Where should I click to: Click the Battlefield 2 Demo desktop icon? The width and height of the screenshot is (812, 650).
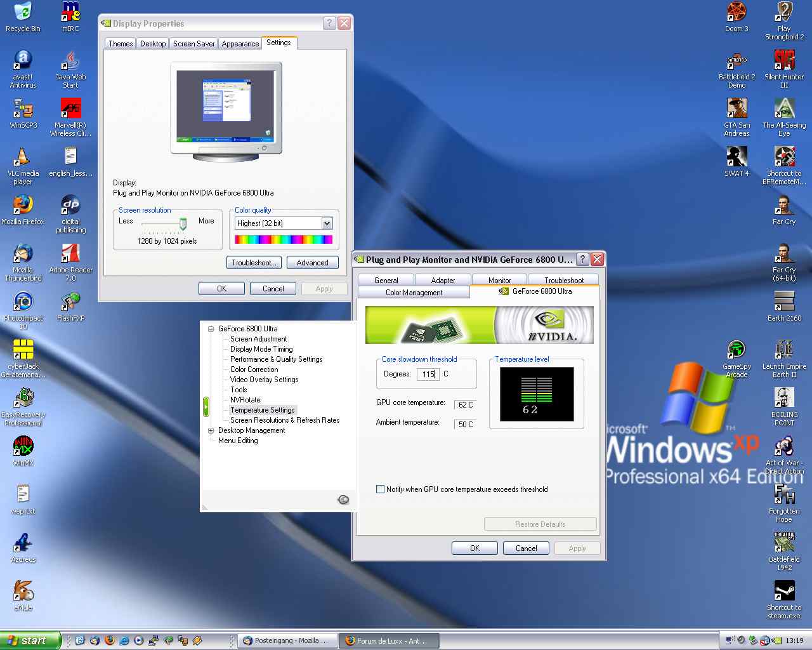pos(737,69)
